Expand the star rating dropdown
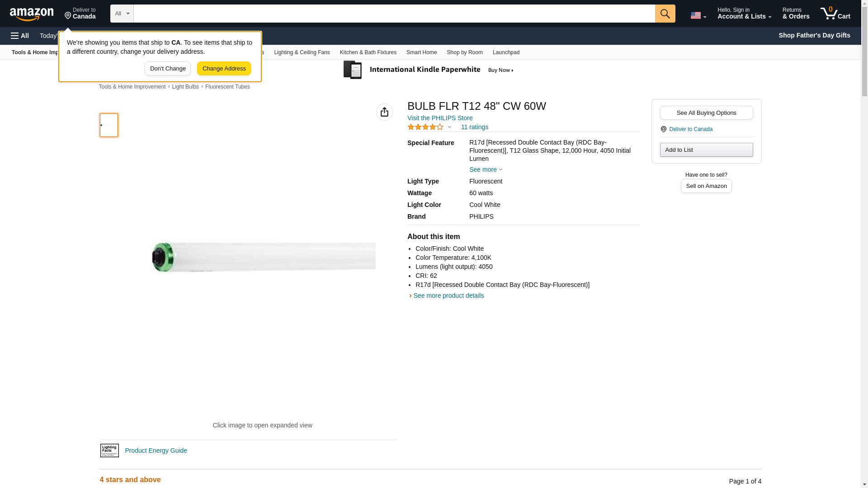The width and height of the screenshot is (868, 488). click(x=449, y=127)
